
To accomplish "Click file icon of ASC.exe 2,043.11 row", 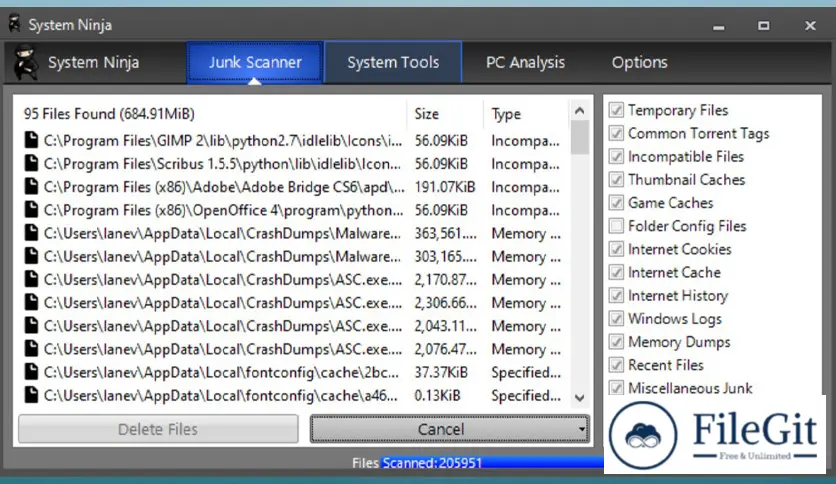I will tap(31, 326).
